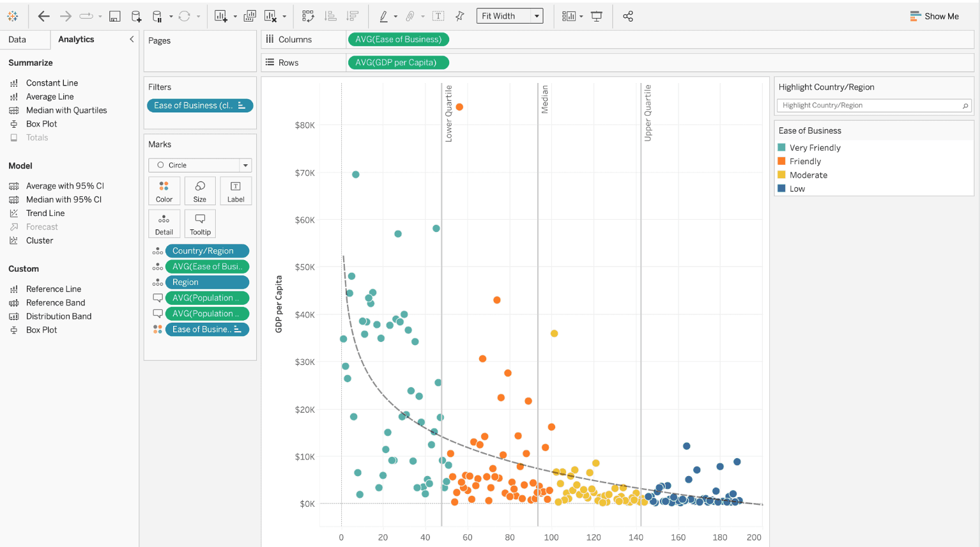Create a new worksheet from the toolbar icon
Image resolution: width=980 pixels, height=547 pixels.
221,16
